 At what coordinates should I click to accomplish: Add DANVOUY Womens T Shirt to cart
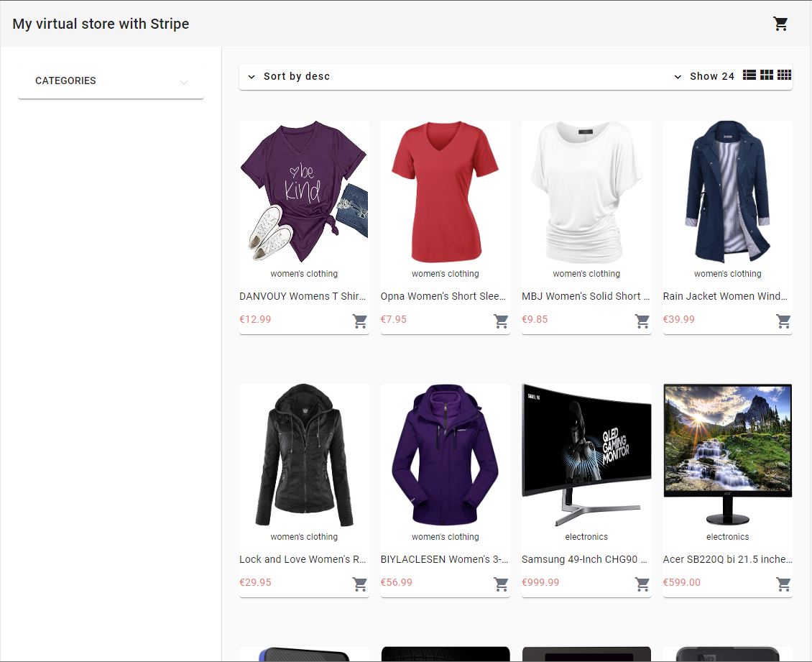click(x=360, y=321)
